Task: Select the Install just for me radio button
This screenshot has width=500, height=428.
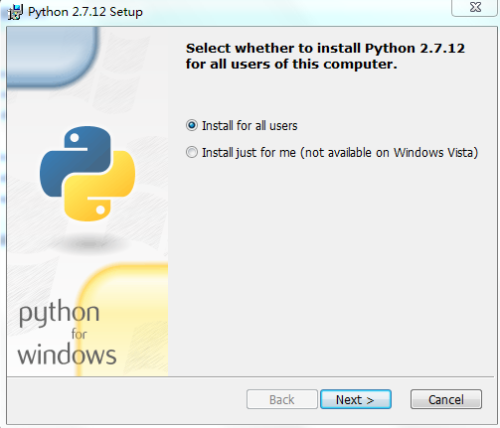Action: tap(192, 152)
